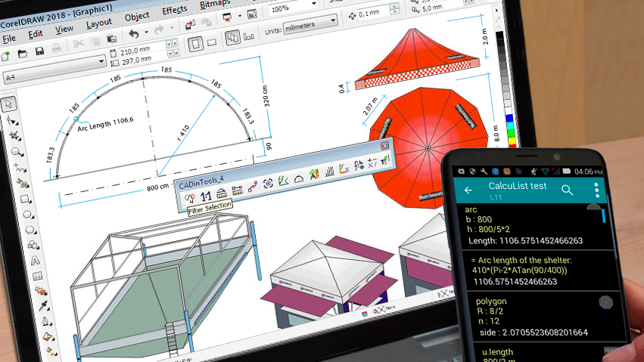
Task: Click the Undo arrow
Action: (x=134, y=34)
